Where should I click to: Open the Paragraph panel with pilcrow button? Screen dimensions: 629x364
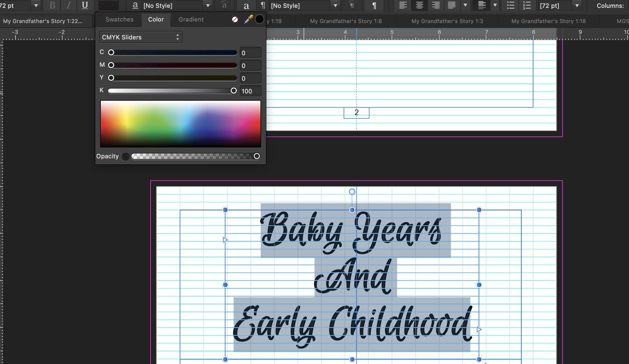coord(374,5)
